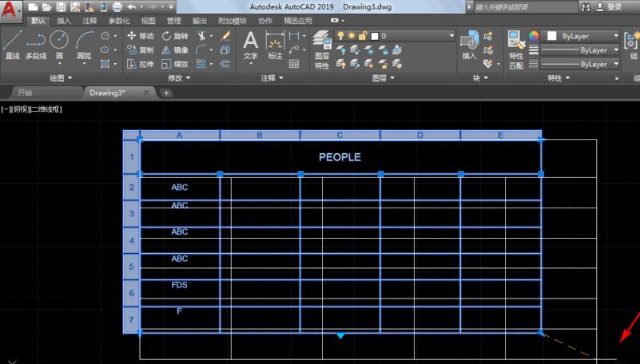
Task: Select the Polyline (多段线) tool
Action: coord(36,45)
